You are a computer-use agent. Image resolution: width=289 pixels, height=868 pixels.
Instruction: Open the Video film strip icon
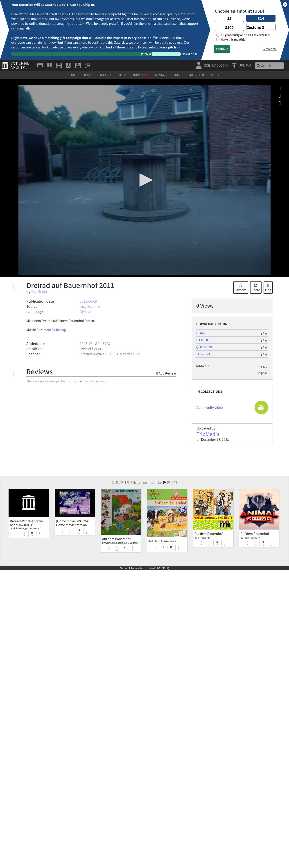(59, 65)
